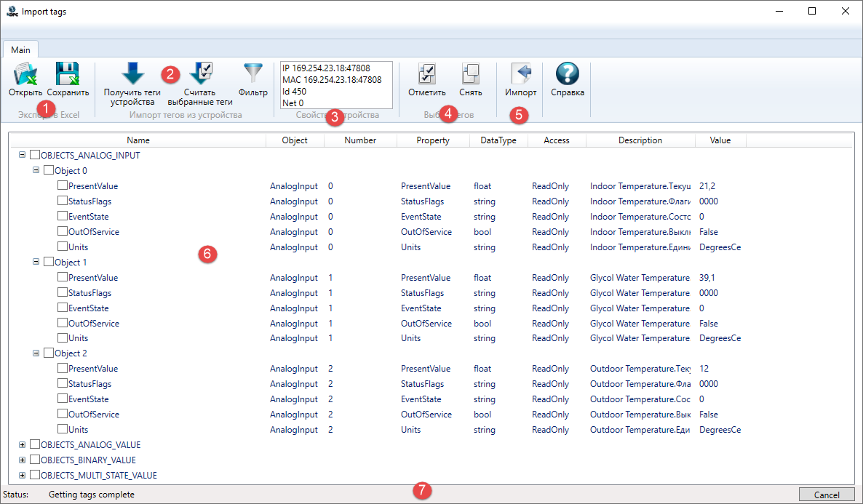Click the DataType column header

click(x=498, y=140)
